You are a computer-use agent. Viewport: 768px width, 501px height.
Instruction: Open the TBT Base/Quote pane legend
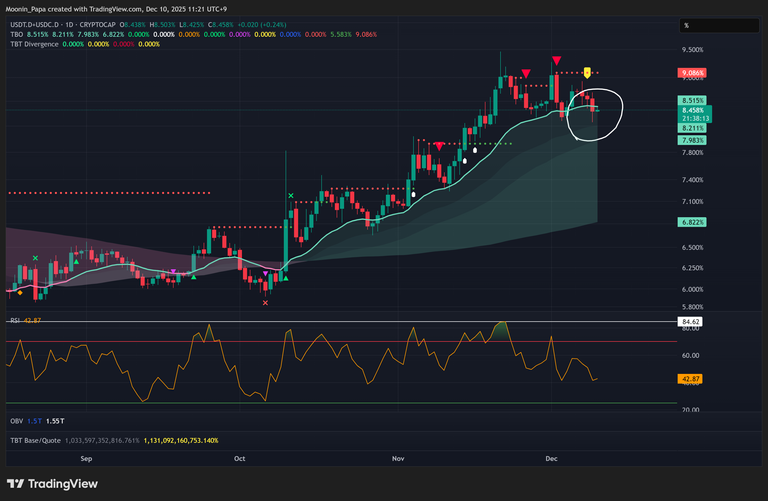(33, 439)
